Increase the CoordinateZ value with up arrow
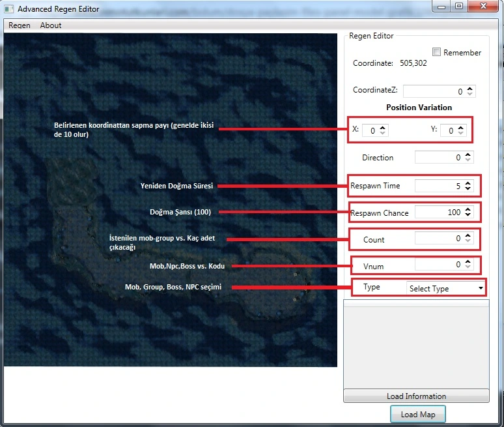Screen dimensions: 504x427 [x=470, y=89]
